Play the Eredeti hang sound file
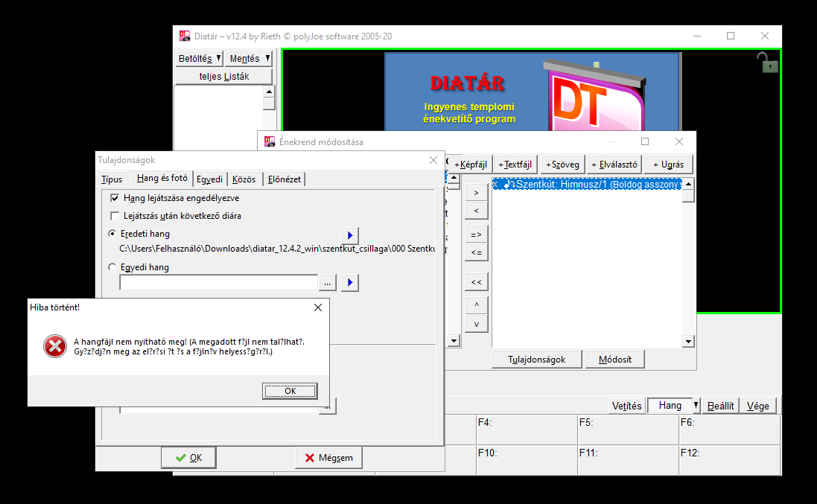The width and height of the screenshot is (817, 504). pos(350,235)
